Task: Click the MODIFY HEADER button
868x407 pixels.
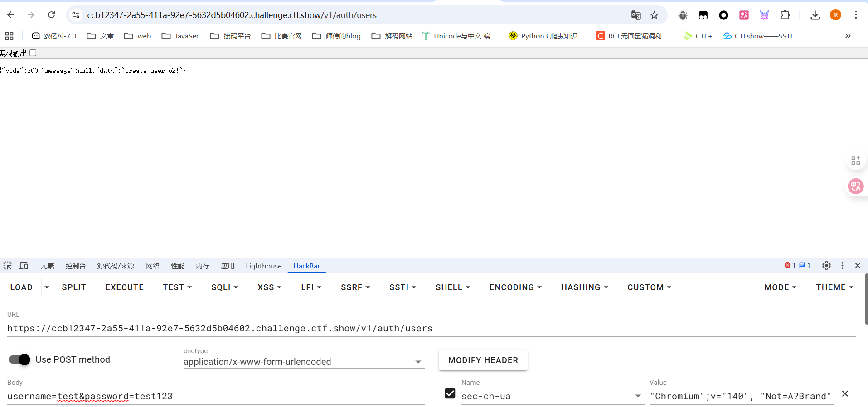Action: pyautogui.click(x=483, y=360)
